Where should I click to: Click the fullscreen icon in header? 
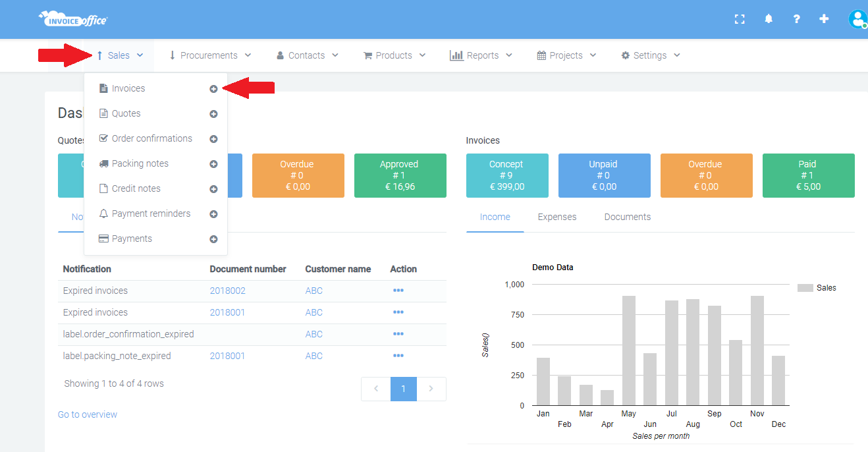coord(740,19)
